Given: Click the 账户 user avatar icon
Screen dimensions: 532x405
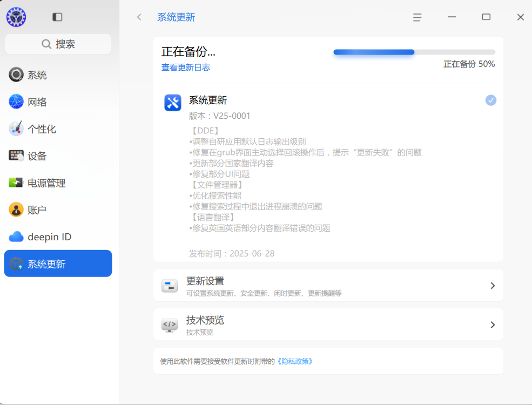Looking at the screenshot, I should (16, 210).
